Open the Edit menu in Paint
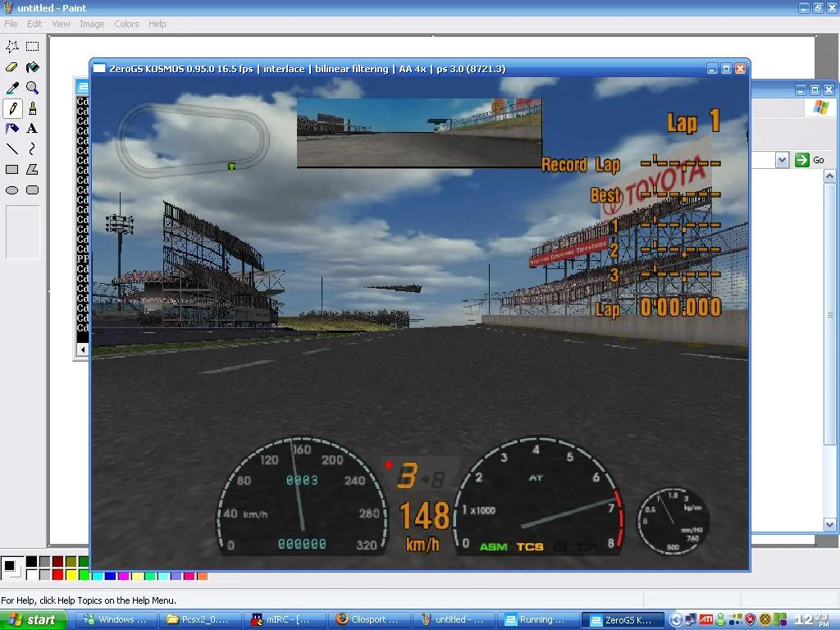840x630 pixels. [34, 24]
